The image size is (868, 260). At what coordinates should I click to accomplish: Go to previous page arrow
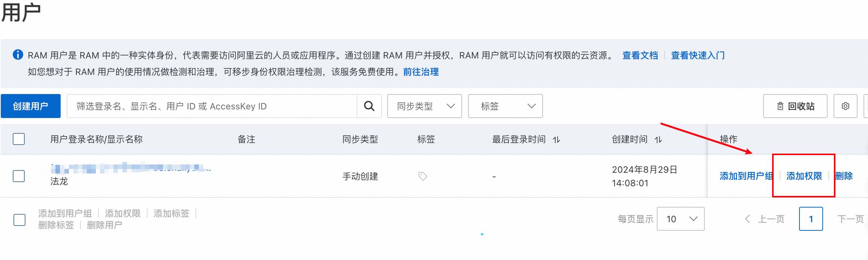(747, 219)
